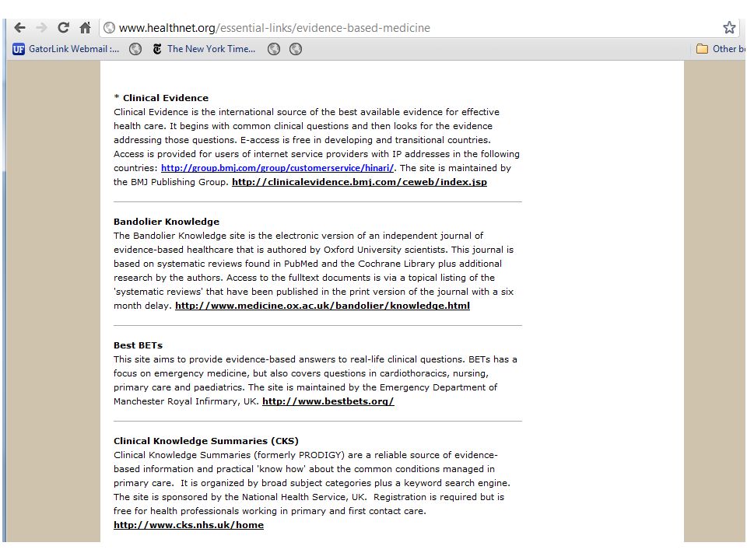Open the GatorLink Webmail bookmark
747x560 pixels.
(65, 49)
